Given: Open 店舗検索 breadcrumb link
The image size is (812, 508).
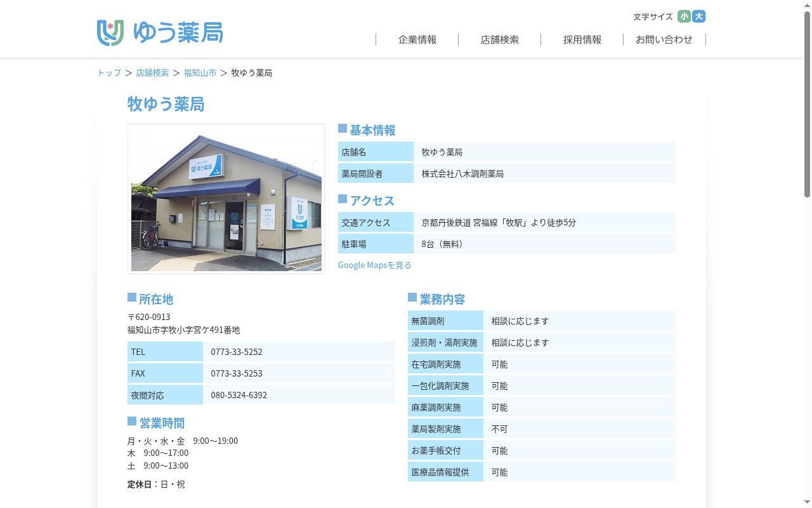Looking at the screenshot, I should coord(152,73).
